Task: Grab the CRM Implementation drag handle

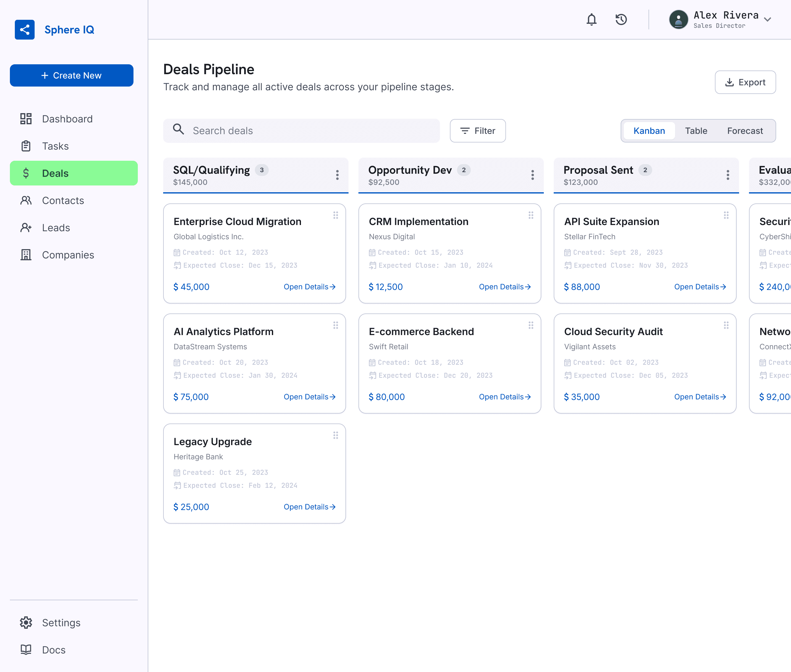Action: coord(531,215)
